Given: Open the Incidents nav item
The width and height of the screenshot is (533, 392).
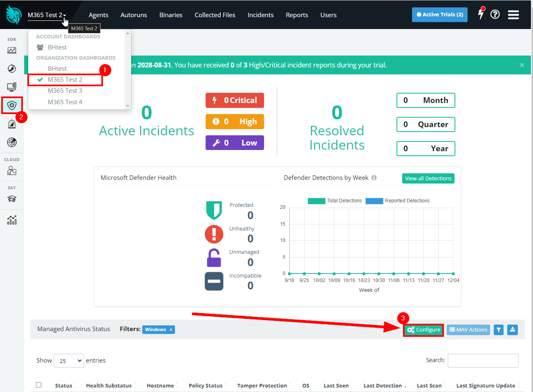Looking at the screenshot, I should point(260,15).
